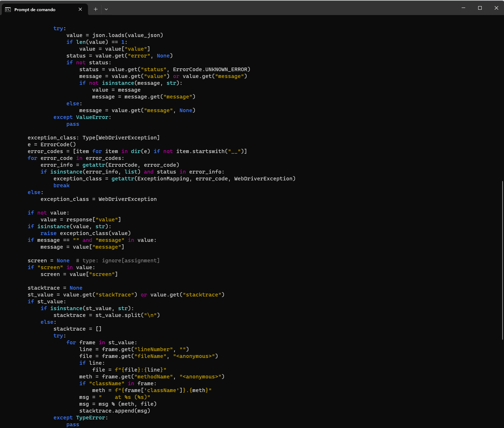Viewport: 504px width, 428px height.
Task: Close the terminal window
Action: click(496, 8)
